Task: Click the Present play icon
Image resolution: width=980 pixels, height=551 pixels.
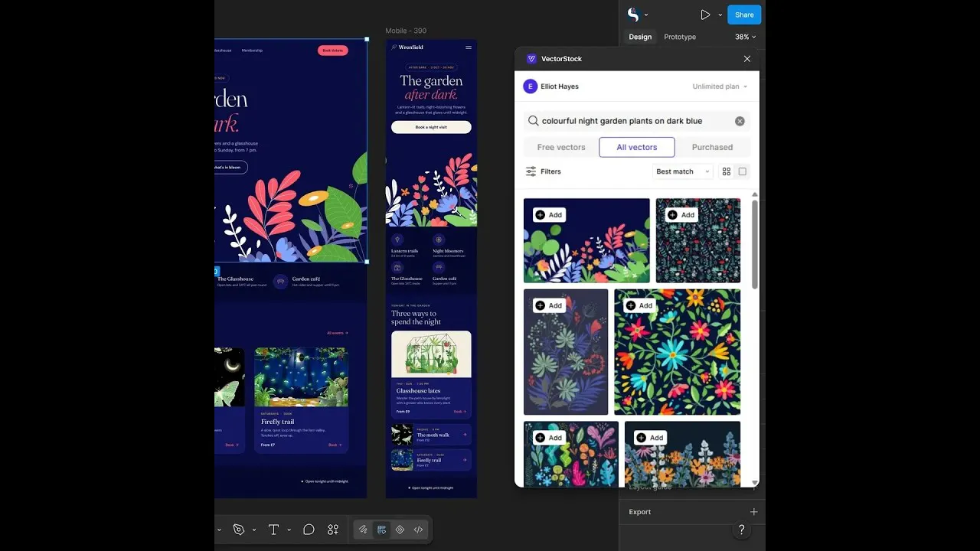Action: tap(705, 15)
